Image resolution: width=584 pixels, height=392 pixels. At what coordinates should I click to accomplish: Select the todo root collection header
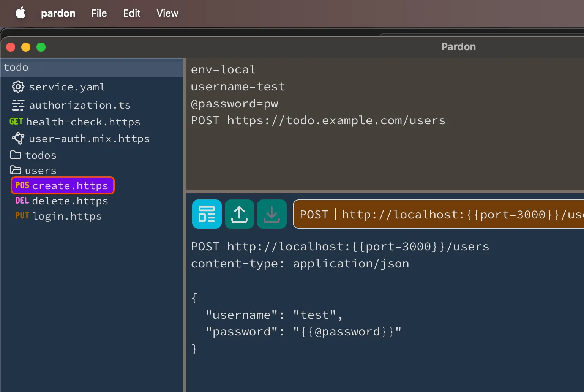(92, 68)
